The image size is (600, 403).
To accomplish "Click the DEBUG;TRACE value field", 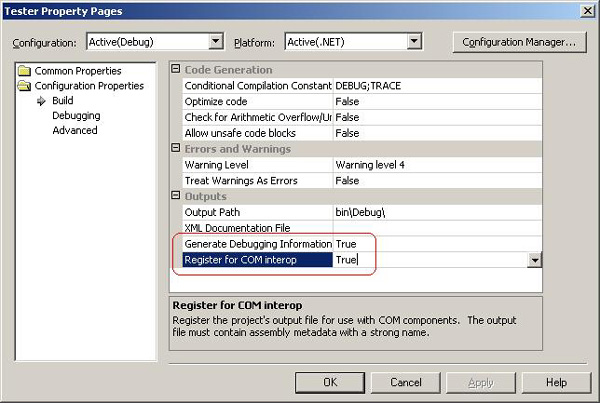I will click(437, 86).
